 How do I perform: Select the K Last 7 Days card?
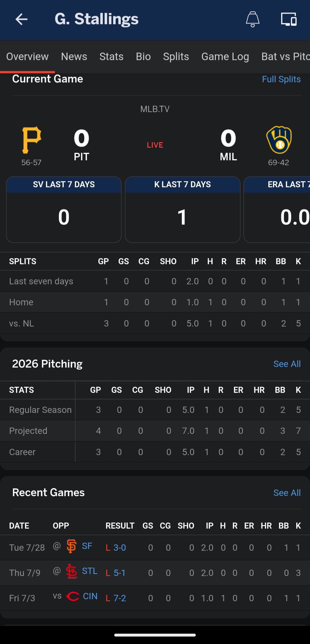point(183,210)
